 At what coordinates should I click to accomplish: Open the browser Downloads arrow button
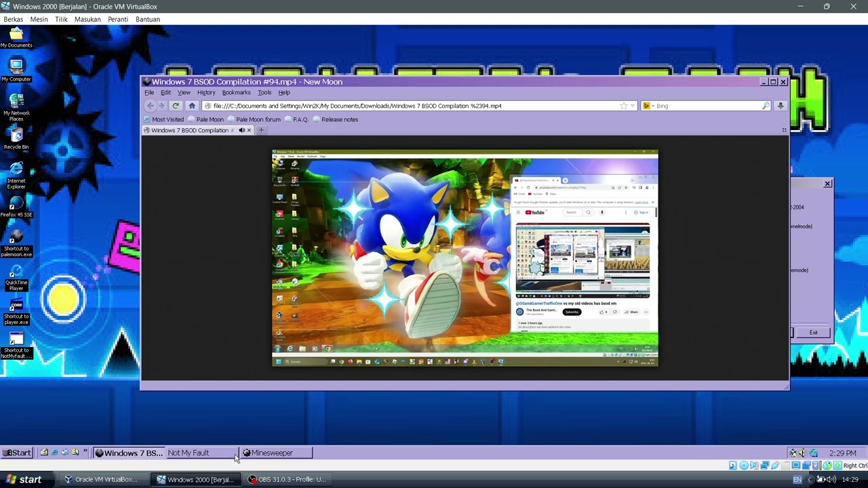(x=781, y=106)
